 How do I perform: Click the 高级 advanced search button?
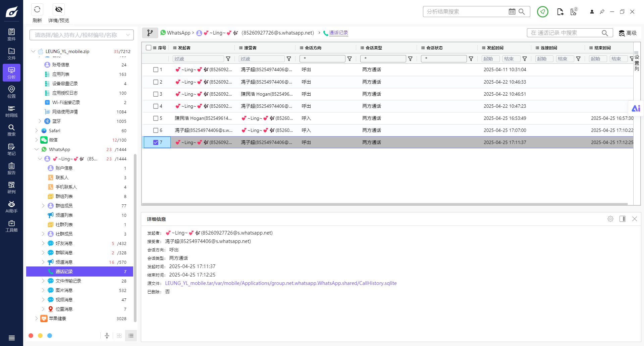coord(628,33)
